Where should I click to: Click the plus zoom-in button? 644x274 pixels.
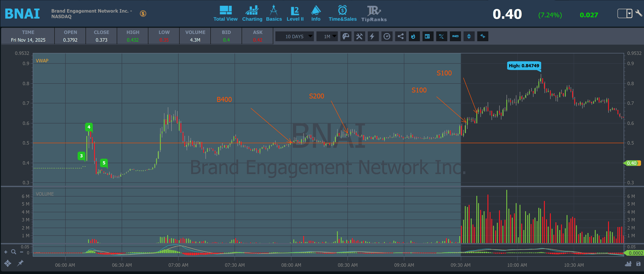coord(6,252)
